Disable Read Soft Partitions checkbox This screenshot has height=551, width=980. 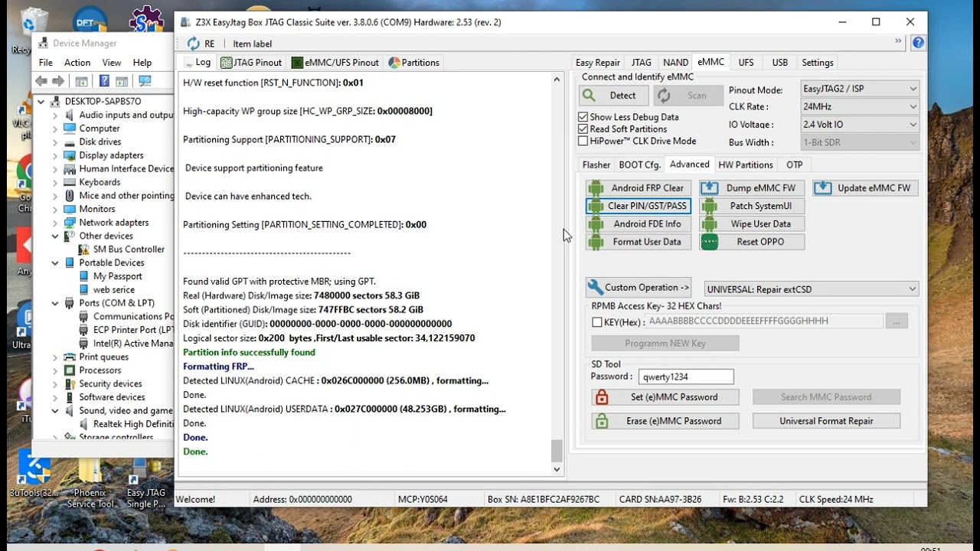click(x=583, y=129)
